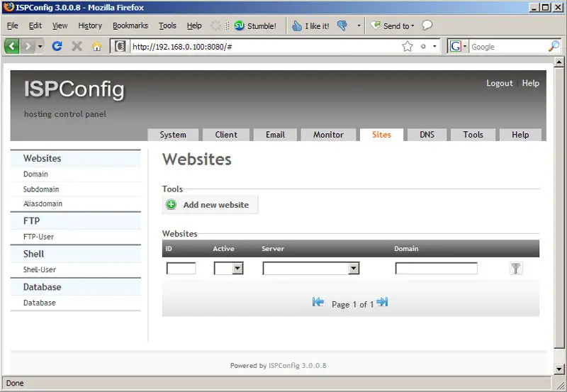Click the ISPConfig 3.0.0.8 footer link
This screenshot has width=567, height=392.
pyautogui.click(x=297, y=366)
